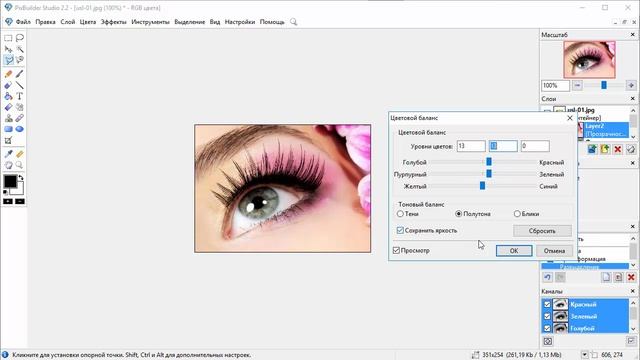The height and width of the screenshot is (360, 640).
Task: Choose the brush tool in toolbox
Action: coord(20,74)
